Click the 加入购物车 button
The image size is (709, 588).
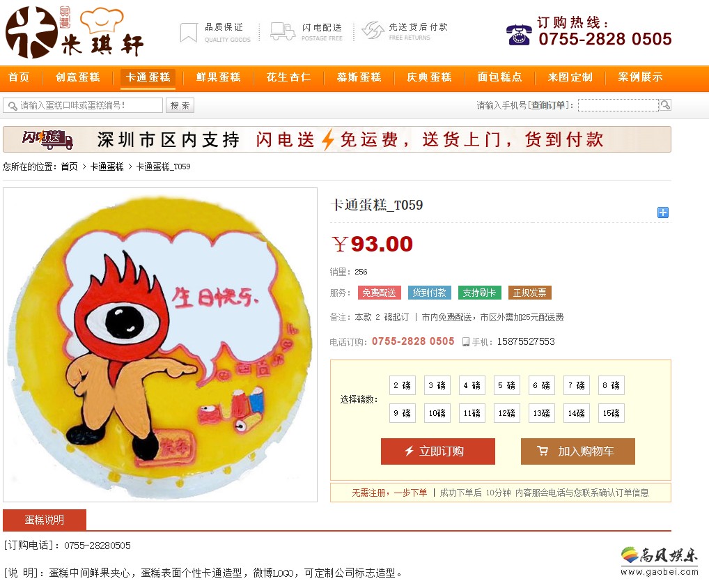pyautogui.click(x=578, y=451)
